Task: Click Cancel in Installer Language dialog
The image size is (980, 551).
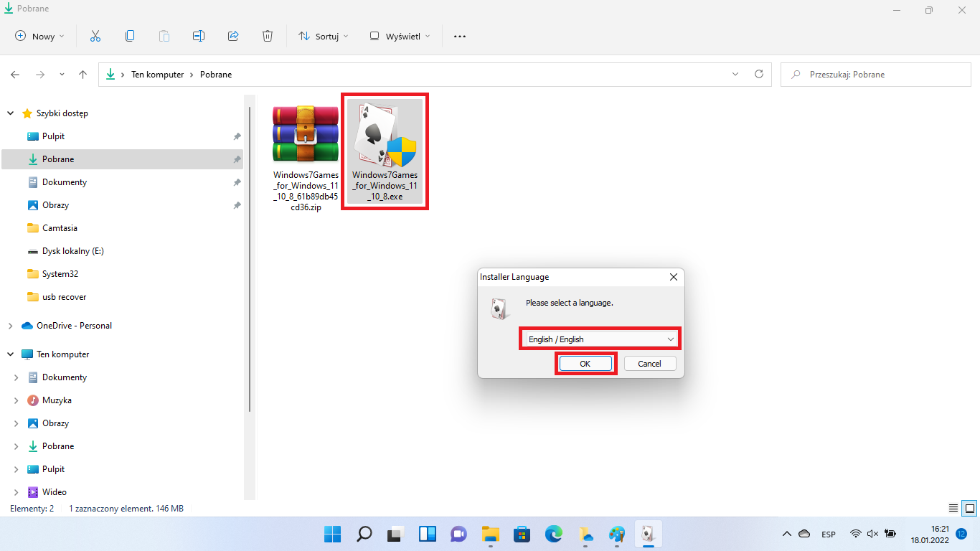Action: coord(649,364)
